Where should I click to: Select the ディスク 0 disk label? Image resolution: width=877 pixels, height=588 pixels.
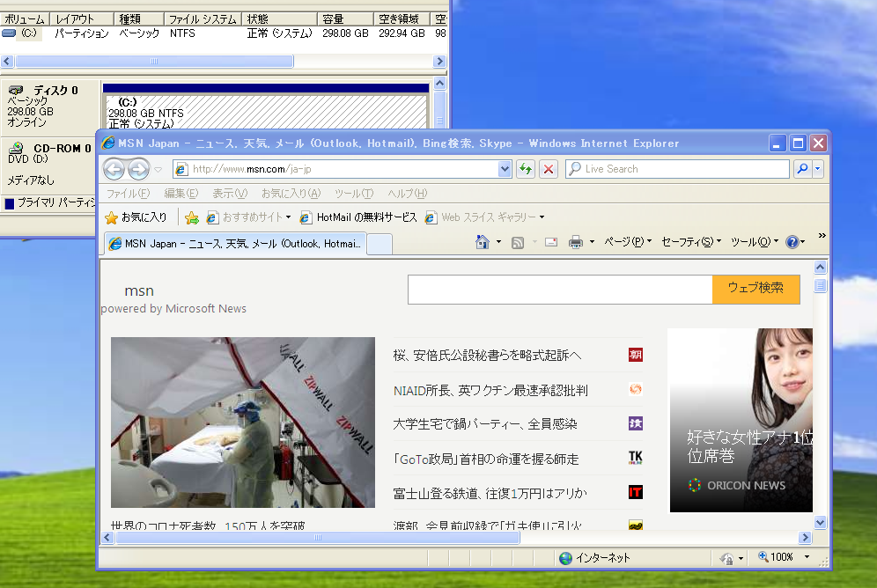(50, 107)
